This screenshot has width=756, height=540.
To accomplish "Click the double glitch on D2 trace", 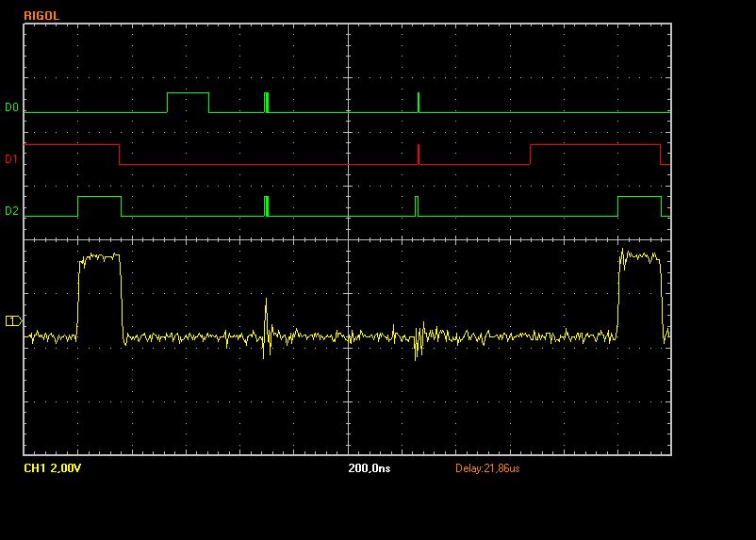I will (267, 205).
